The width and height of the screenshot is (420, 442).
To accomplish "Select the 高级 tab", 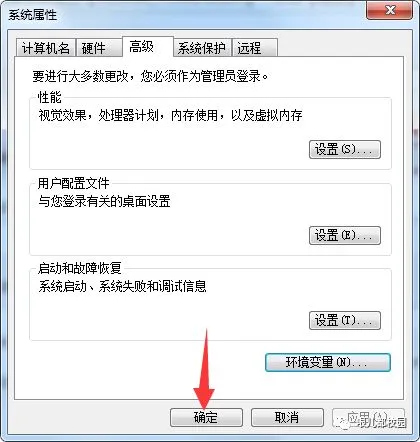I will pyautogui.click(x=148, y=47).
